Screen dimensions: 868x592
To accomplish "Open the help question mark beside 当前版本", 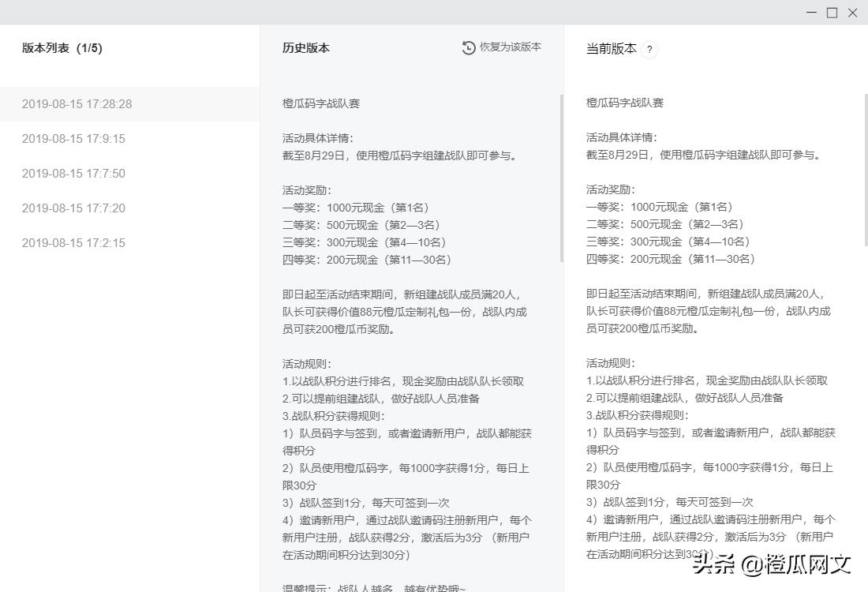I will pyautogui.click(x=649, y=49).
